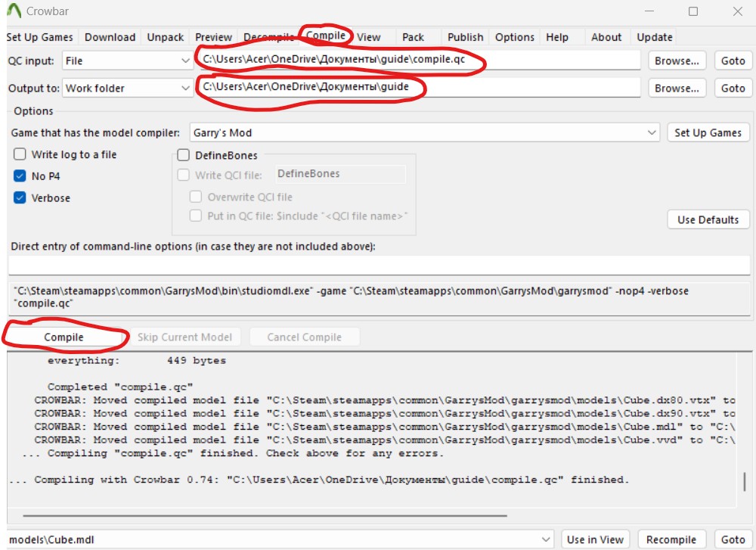The image size is (756, 550).
Task: Open the Preview tab
Action: [214, 37]
